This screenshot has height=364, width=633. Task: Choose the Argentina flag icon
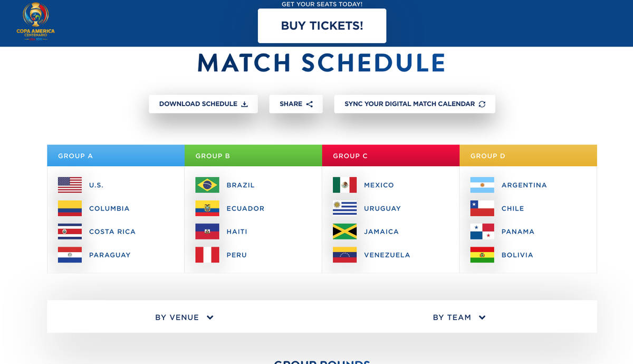(x=482, y=185)
